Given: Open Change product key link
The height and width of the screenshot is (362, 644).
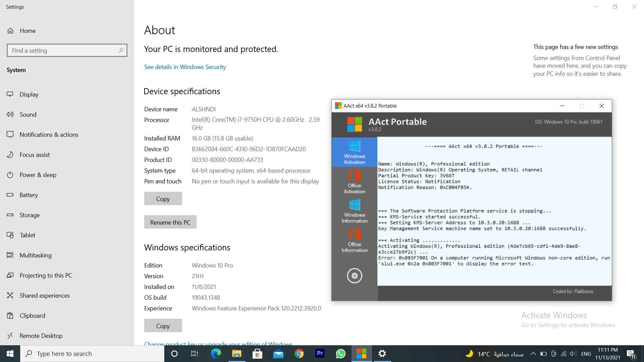Looking at the screenshot, I should (x=218, y=343).
